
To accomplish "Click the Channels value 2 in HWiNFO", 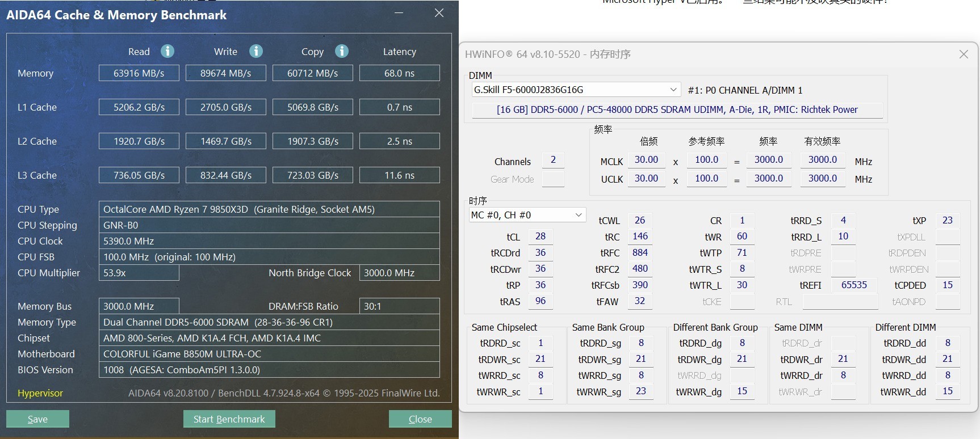I will (x=553, y=161).
